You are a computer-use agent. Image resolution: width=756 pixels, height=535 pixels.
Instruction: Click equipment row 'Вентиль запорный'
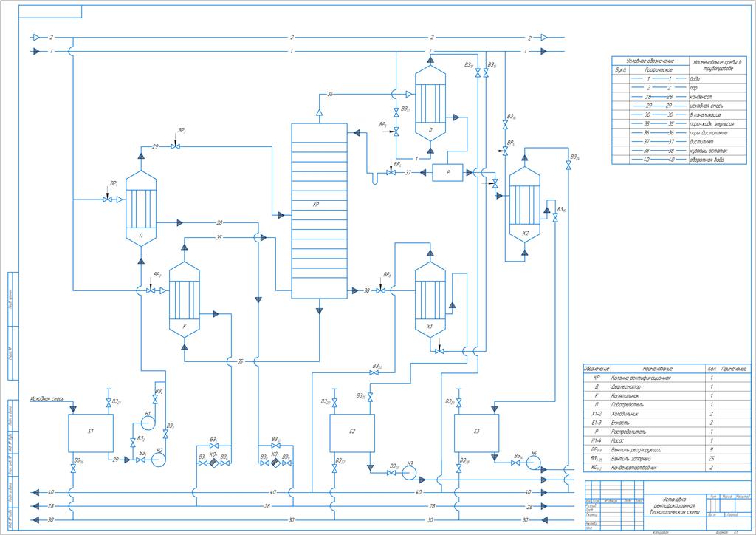click(x=667, y=458)
